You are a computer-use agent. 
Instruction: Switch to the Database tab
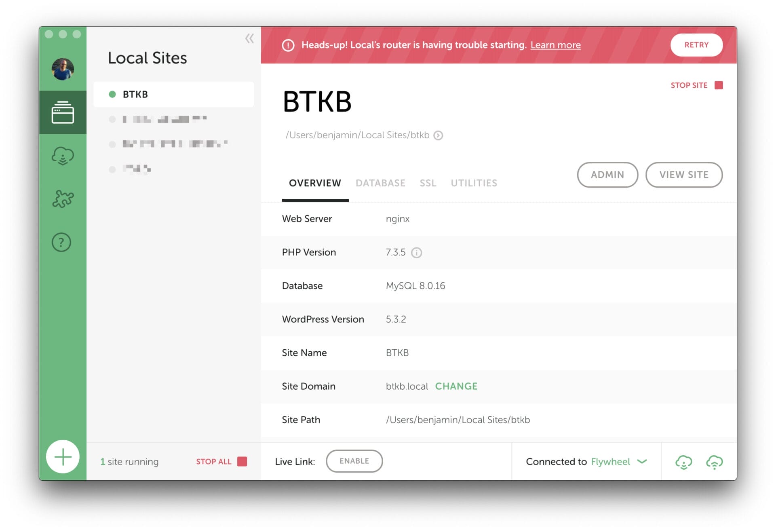380,183
